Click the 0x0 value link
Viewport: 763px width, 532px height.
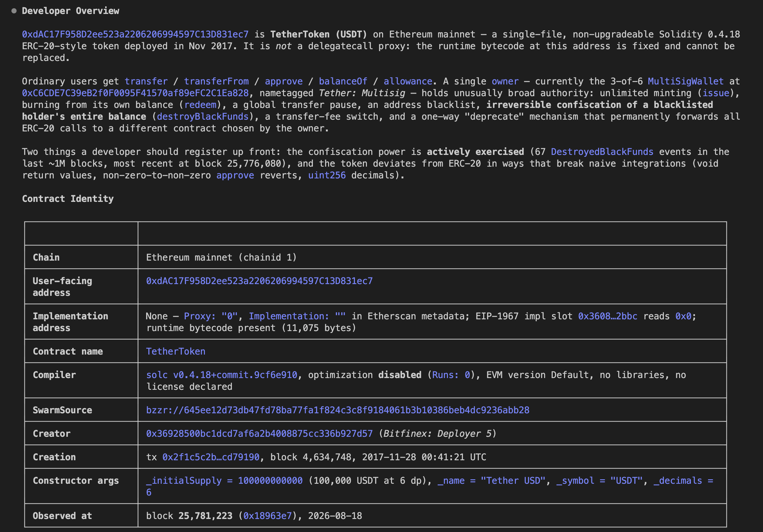(x=683, y=316)
